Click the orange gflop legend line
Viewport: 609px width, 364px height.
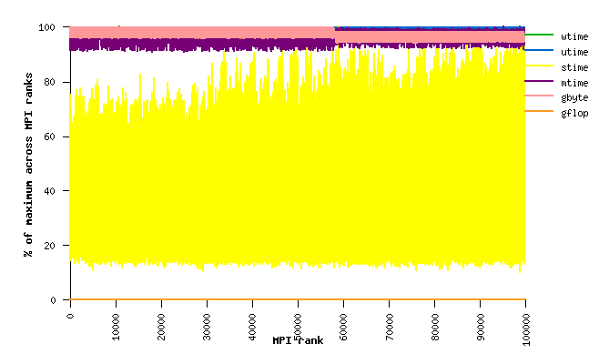(x=539, y=111)
